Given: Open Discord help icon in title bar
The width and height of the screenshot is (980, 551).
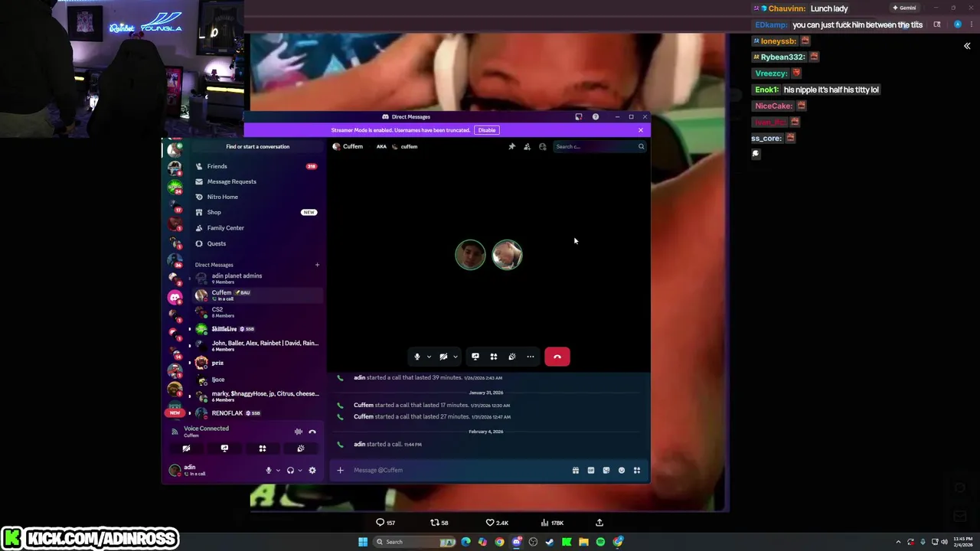Looking at the screenshot, I should click(x=596, y=117).
